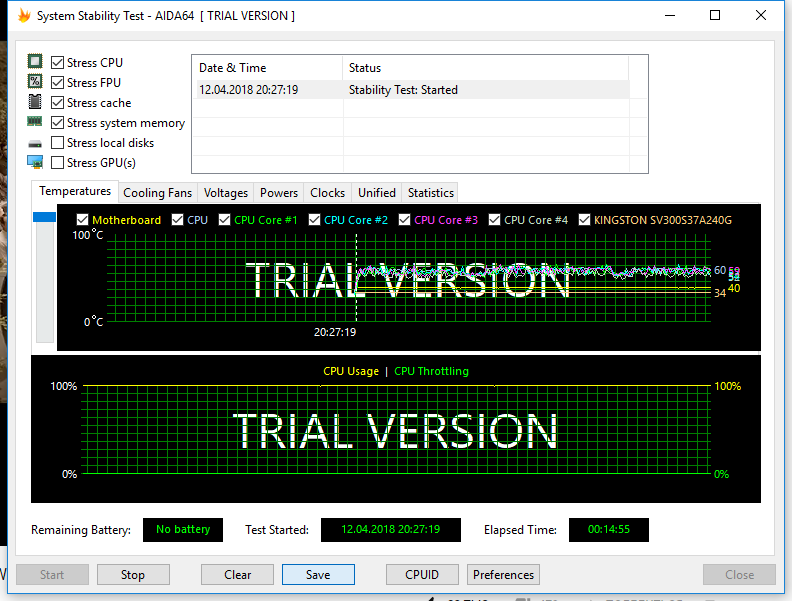Image resolution: width=792 pixels, height=601 pixels.
Task: Open the CPUID panel button
Action: click(x=422, y=575)
